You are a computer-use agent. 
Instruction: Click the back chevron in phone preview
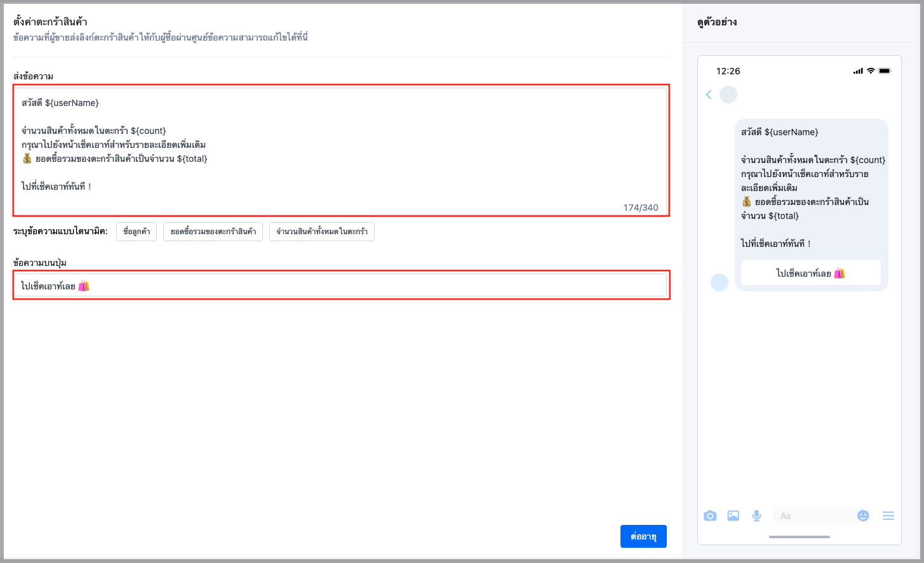[709, 95]
